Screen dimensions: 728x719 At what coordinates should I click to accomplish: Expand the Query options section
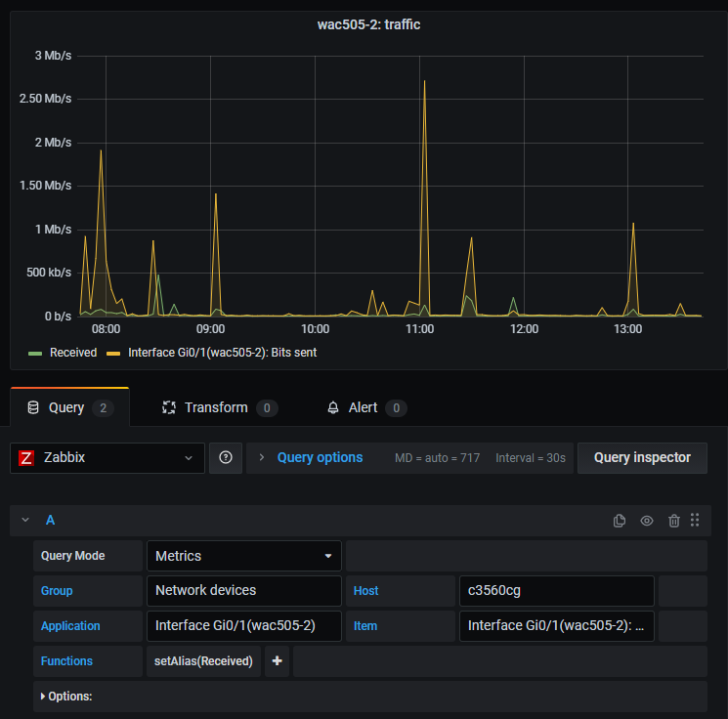pyautogui.click(x=319, y=457)
